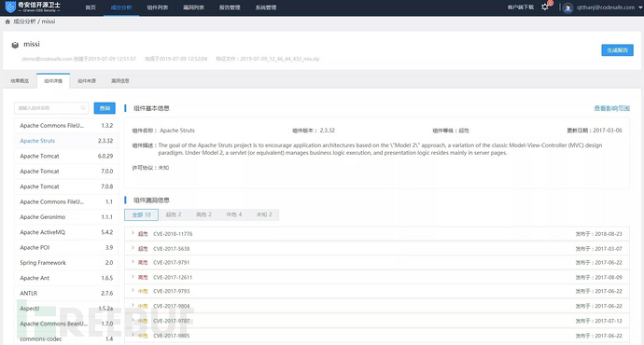Expand the CVE-2017-9804 row chevron
The width and height of the screenshot is (644, 345).
pos(133,305)
